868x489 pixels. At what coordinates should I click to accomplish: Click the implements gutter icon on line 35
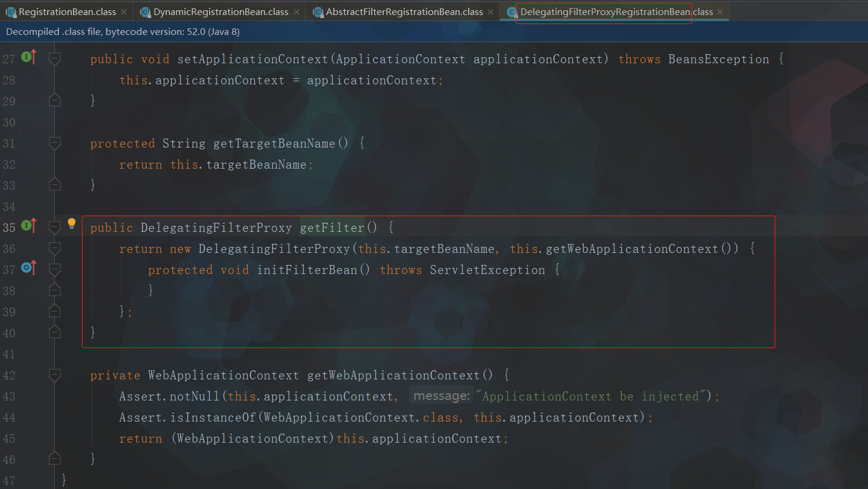pos(29,226)
